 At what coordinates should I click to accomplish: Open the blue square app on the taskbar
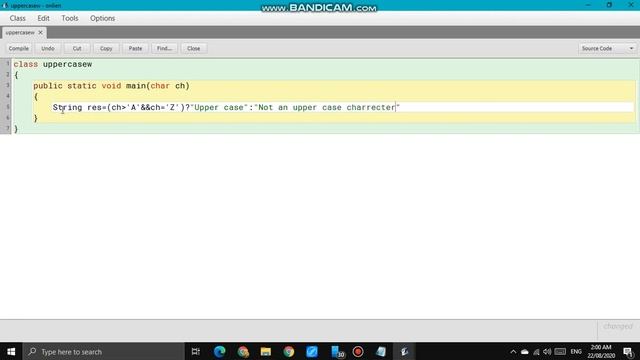point(312,351)
